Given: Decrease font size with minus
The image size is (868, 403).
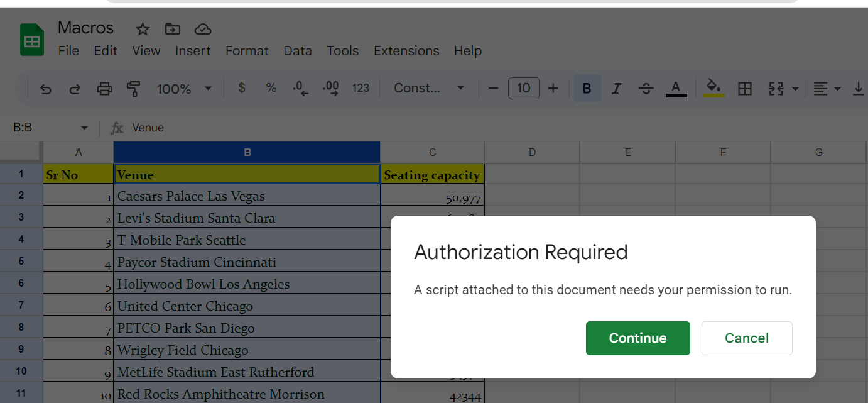Looking at the screenshot, I should click(x=493, y=88).
